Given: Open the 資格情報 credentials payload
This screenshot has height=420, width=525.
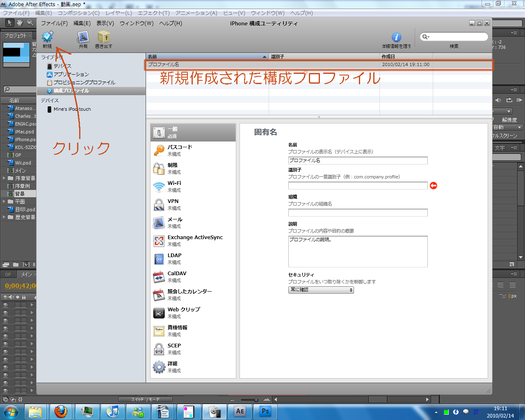Looking at the screenshot, I should (193, 331).
